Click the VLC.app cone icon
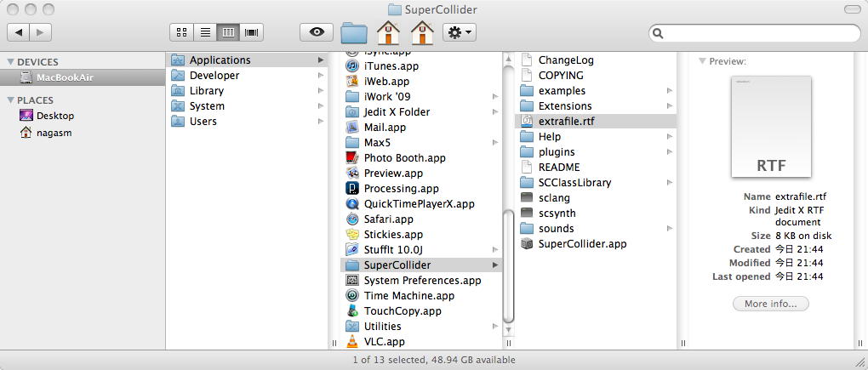868x370 pixels. [352, 342]
